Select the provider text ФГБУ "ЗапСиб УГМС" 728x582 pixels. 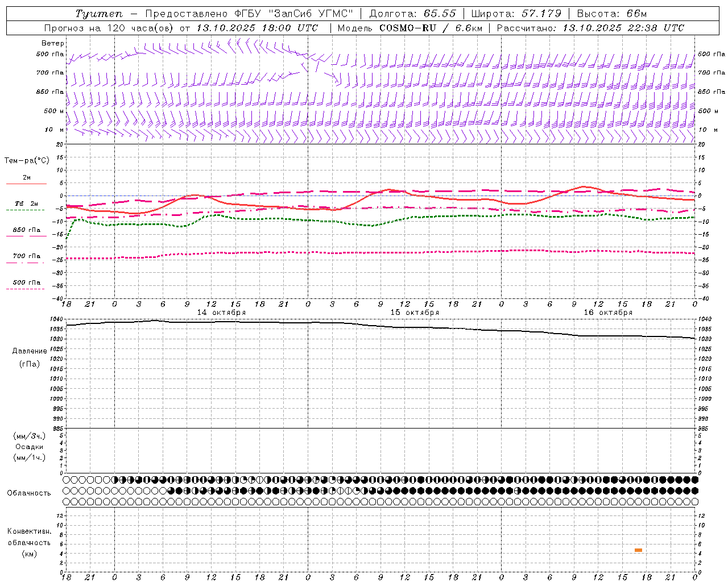294,14
